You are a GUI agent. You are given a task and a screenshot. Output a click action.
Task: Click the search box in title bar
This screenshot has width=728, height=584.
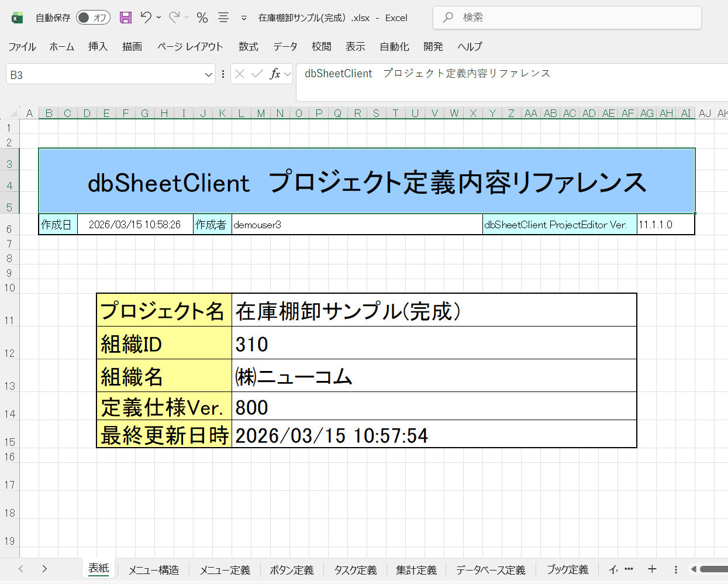pyautogui.click(x=567, y=18)
